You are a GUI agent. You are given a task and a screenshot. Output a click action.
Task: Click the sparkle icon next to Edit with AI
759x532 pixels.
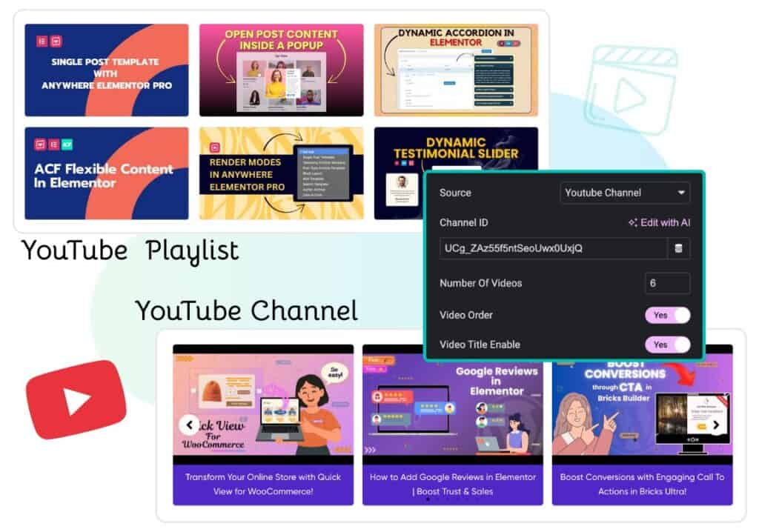point(633,223)
